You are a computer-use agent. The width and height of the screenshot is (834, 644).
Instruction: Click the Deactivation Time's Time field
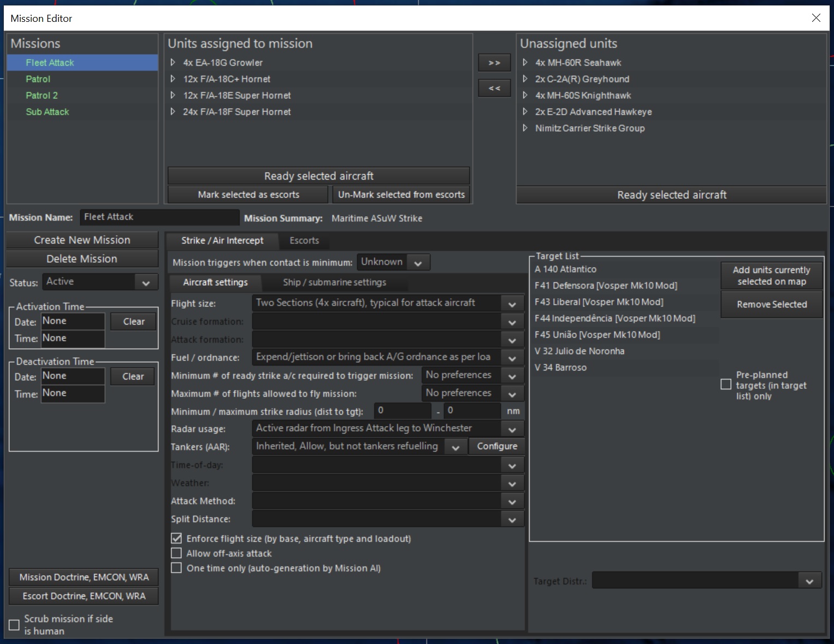73,393
